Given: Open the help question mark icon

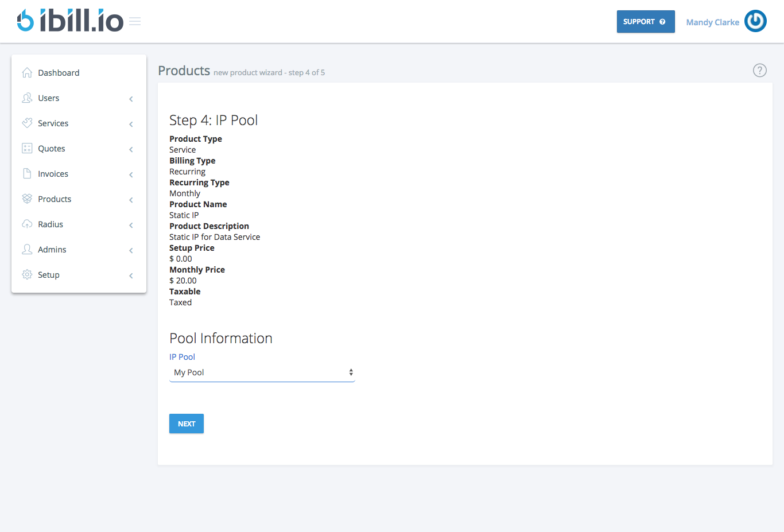Looking at the screenshot, I should [x=759, y=70].
